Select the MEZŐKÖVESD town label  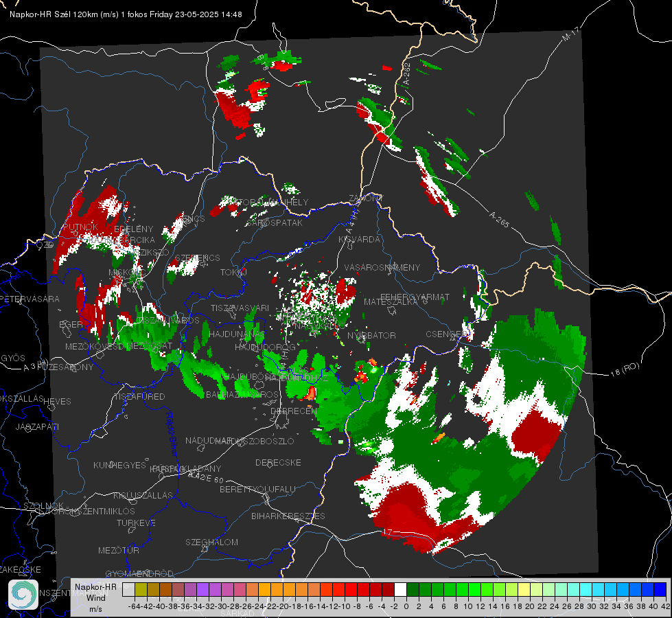pos(94,346)
